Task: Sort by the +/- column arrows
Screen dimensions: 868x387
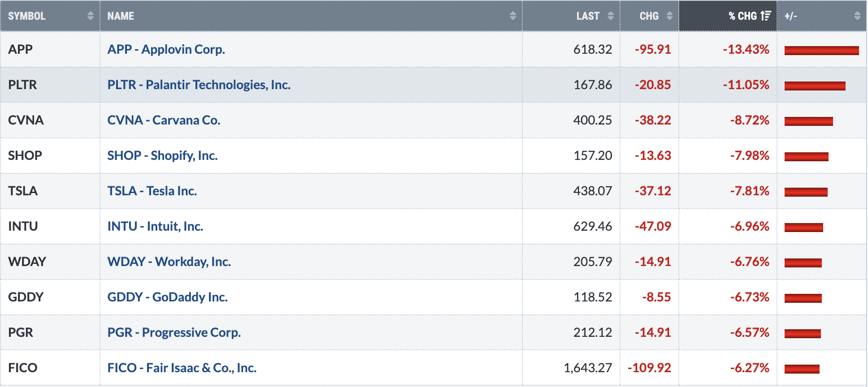Action: (857, 16)
